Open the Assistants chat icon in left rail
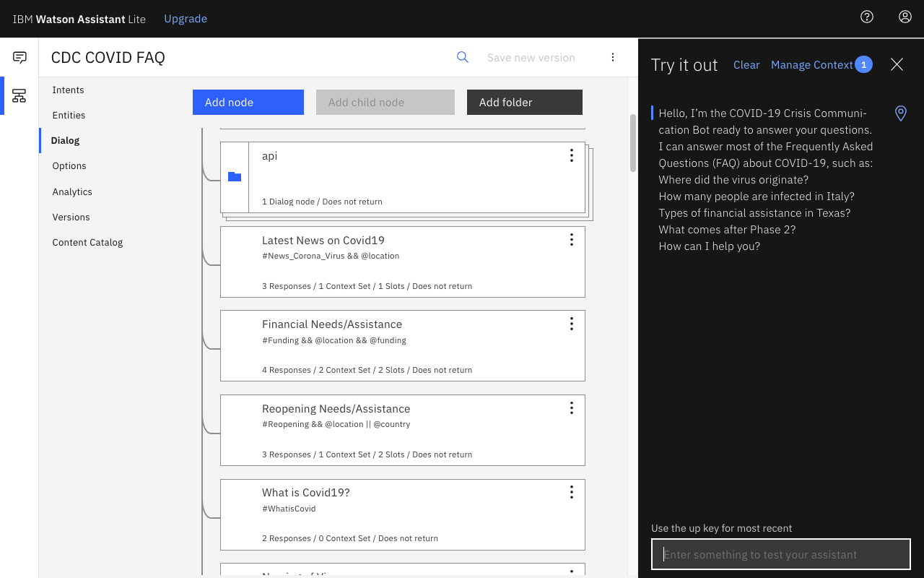Viewport: 924px width, 578px height. pyautogui.click(x=19, y=58)
